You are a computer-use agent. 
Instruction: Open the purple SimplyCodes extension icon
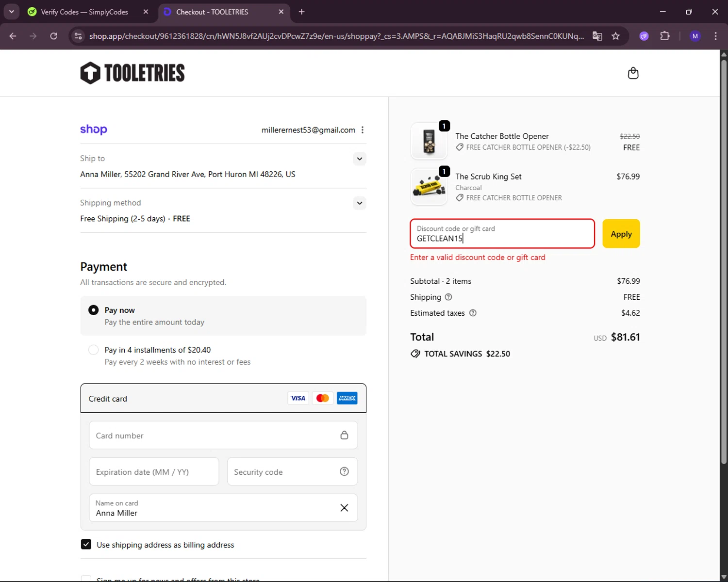click(644, 36)
